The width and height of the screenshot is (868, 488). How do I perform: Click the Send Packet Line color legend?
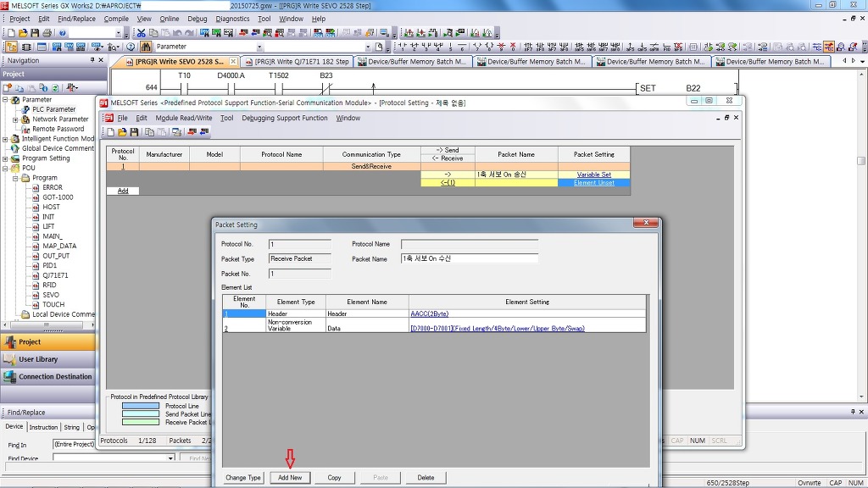[x=140, y=414]
